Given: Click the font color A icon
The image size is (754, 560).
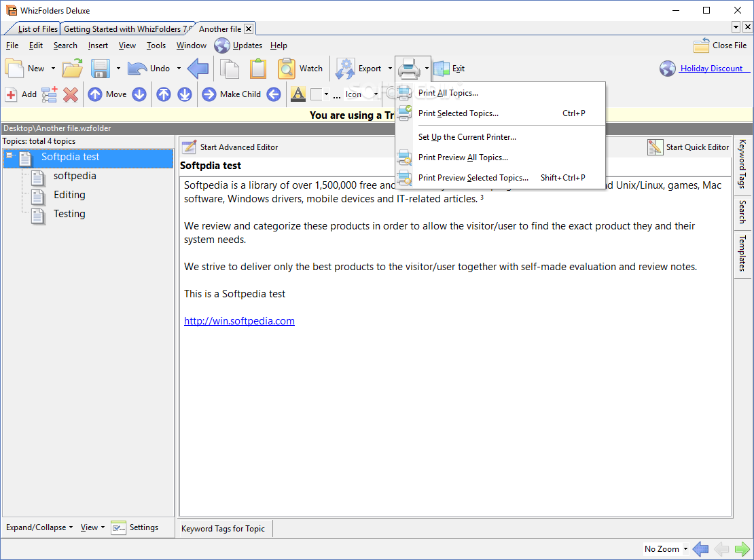Looking at the screenshot, I should 298,94.
